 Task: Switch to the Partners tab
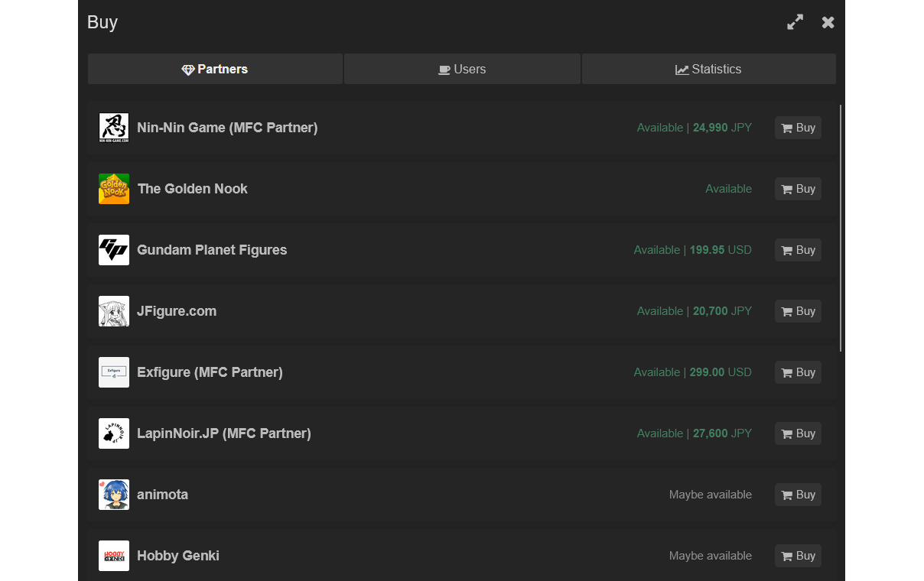[x=215, y=69]
